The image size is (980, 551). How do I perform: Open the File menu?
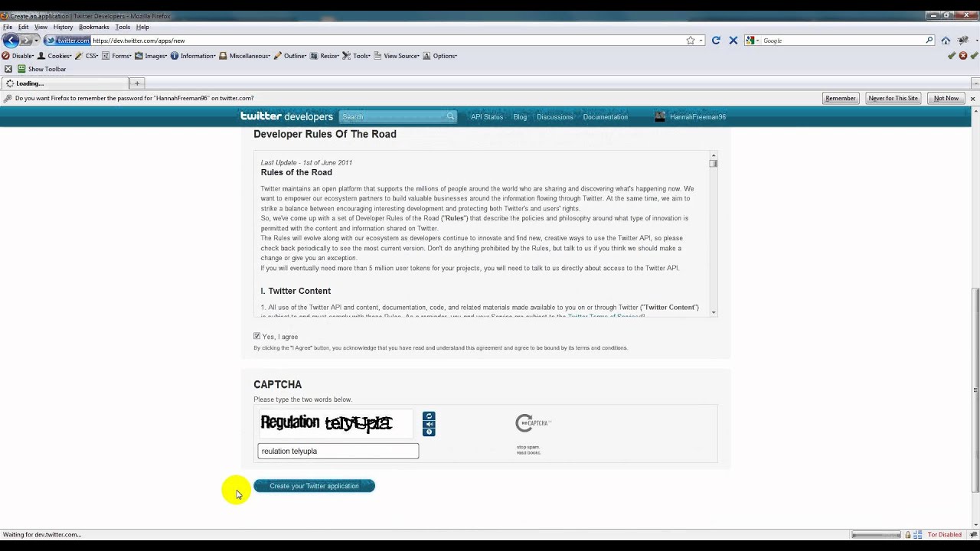(x=8, y=27)
